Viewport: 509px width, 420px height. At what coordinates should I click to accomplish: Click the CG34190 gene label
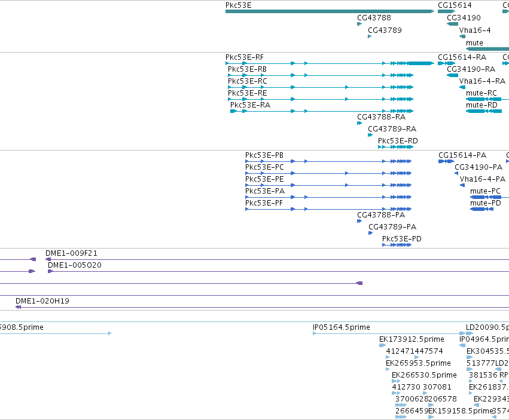click(x=464, y=18)
